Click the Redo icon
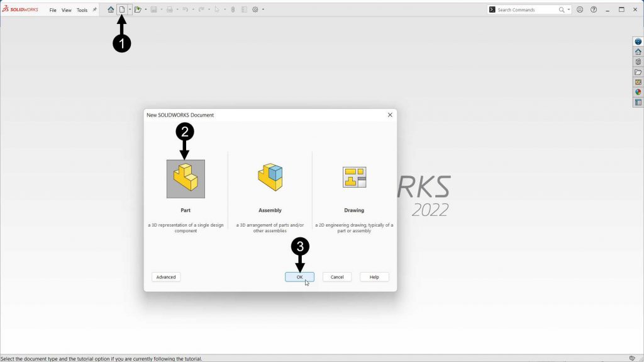This screenshot has height=362, width=644. click(x=201, y=9)
